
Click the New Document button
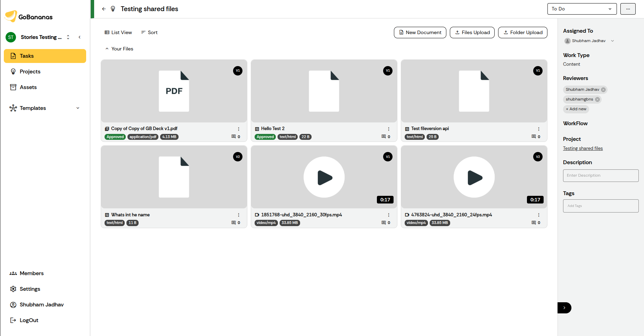tap(420, 32)
